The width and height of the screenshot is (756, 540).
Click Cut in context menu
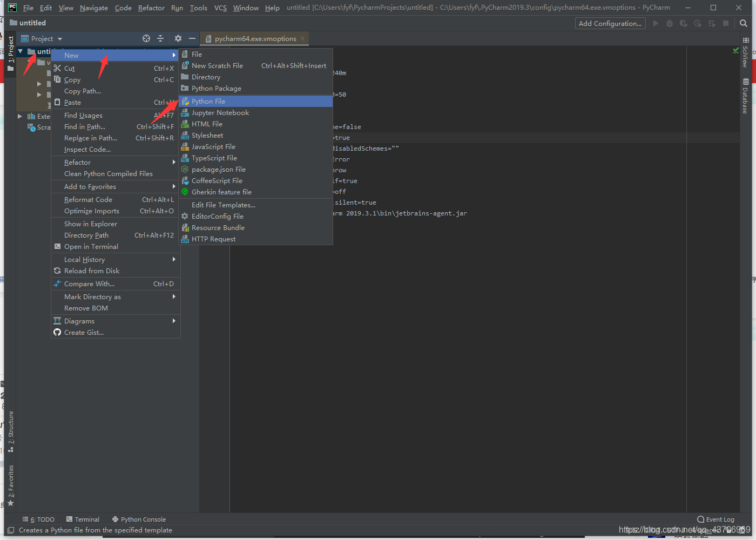[114, 68]
